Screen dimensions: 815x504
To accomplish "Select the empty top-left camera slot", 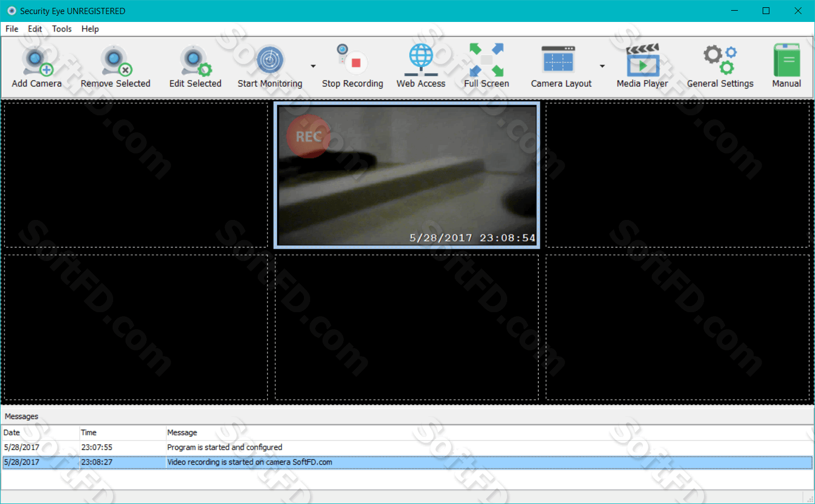I will 136,175.
